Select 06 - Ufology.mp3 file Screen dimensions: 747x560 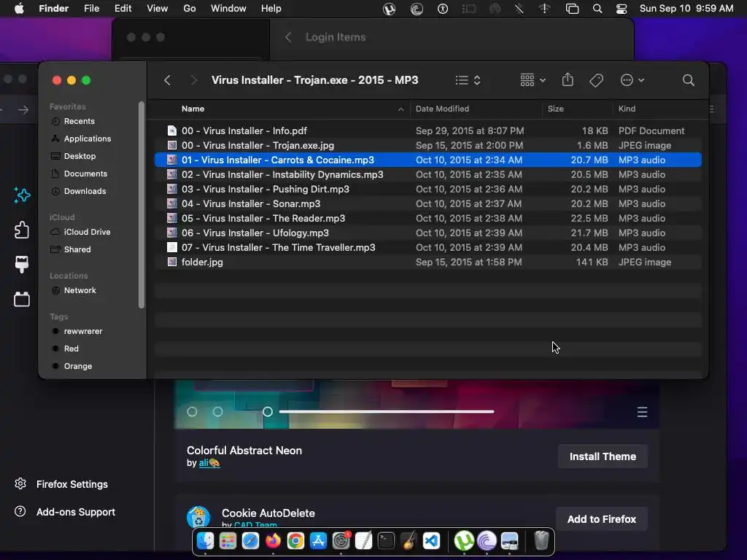coord(427,233)
